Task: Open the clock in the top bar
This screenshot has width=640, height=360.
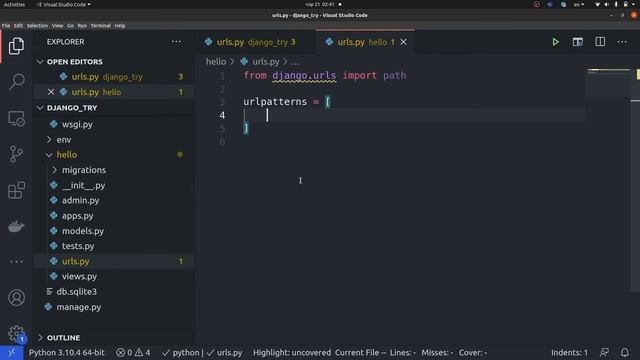Action: 320,4
